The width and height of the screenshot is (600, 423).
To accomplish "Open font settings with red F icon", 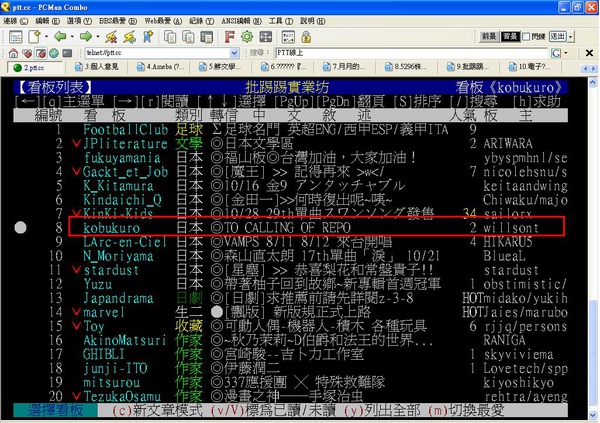I will 229,37.
